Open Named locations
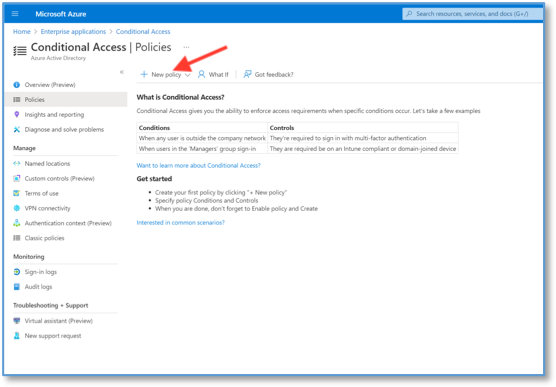The width and height of the screenshot is (556, 387). (47, 164)
